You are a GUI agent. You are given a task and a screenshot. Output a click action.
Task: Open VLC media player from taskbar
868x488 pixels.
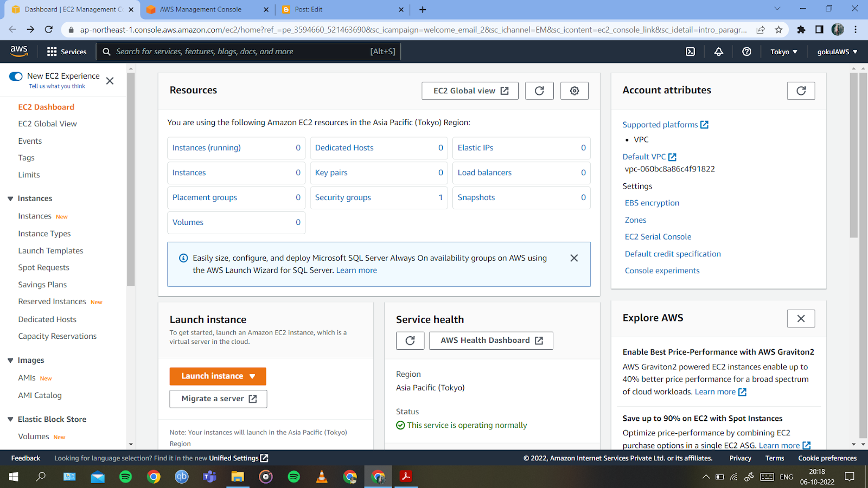[322, 477]
